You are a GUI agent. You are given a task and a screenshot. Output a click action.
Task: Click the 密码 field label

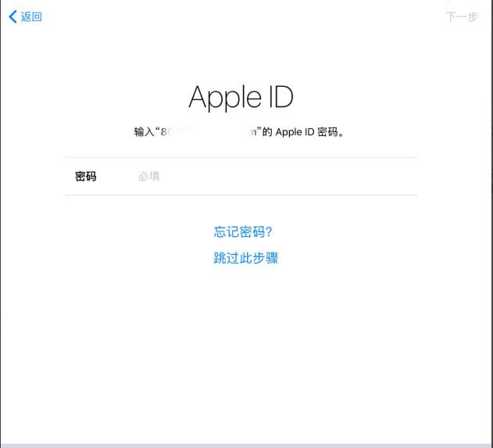click(86, 177)
